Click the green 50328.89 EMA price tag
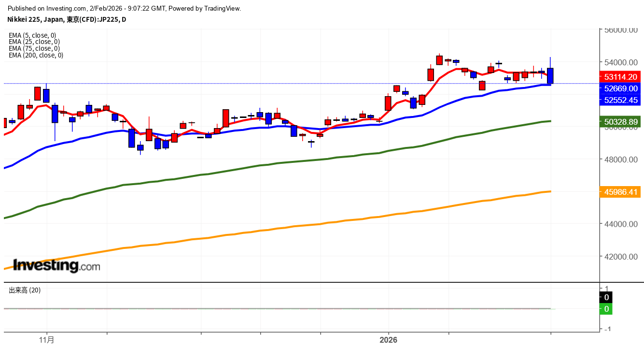This screenshot has height=348, width=644. (620, 122)
